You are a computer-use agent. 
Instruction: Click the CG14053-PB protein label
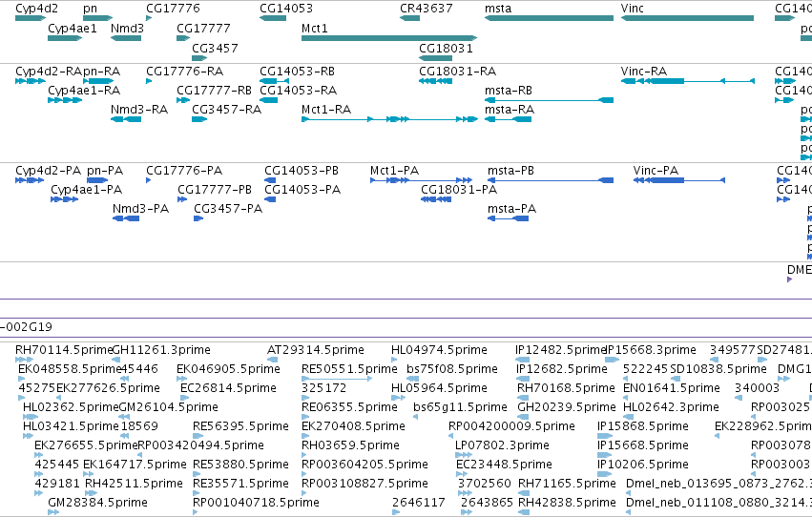(x=302, y=170)
